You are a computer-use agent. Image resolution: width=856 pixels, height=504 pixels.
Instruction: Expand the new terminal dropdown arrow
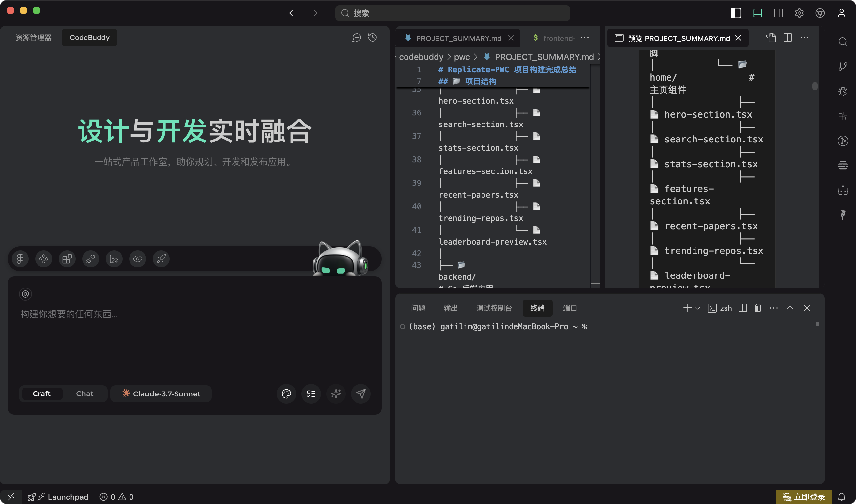[698, 308]
